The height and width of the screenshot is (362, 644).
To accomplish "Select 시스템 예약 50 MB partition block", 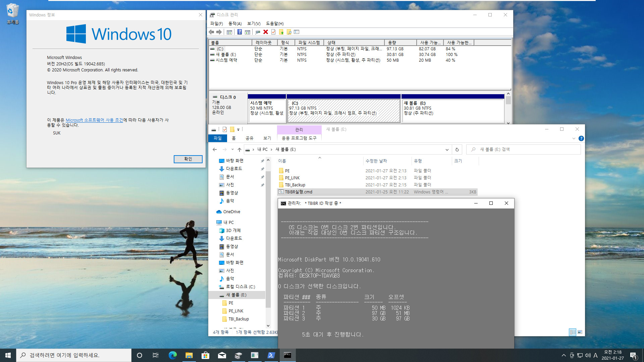I will (x=267, y=109).
